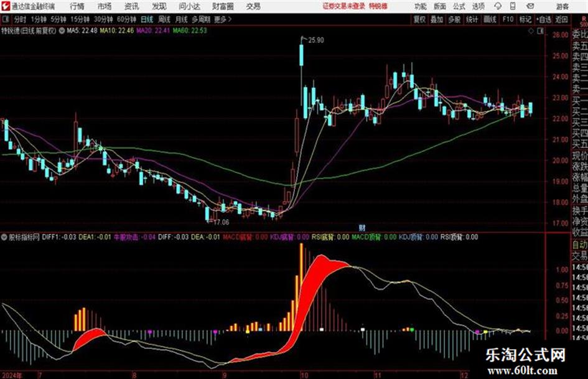
Task: Open the 多周期 multi-period view
Action: pos(201,19)
